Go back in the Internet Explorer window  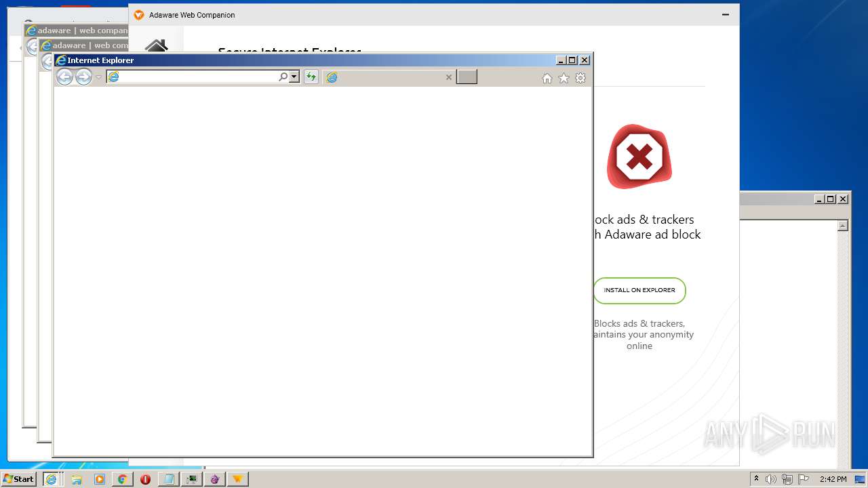click(x=64, y=77)
